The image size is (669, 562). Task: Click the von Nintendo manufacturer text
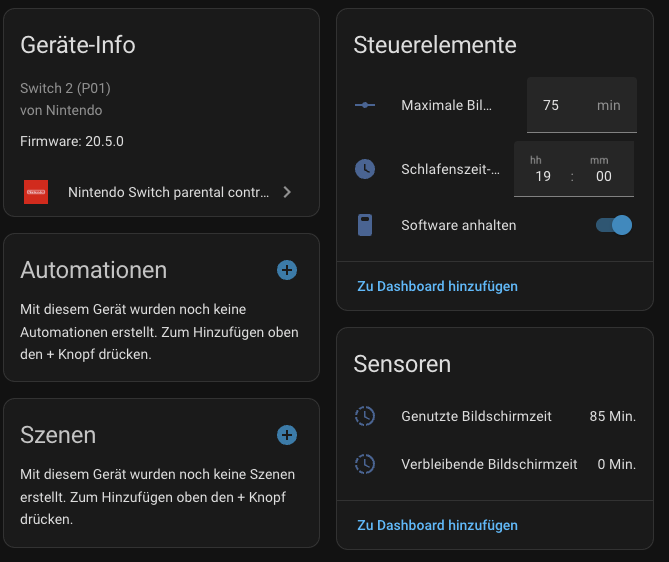(61, 110)
